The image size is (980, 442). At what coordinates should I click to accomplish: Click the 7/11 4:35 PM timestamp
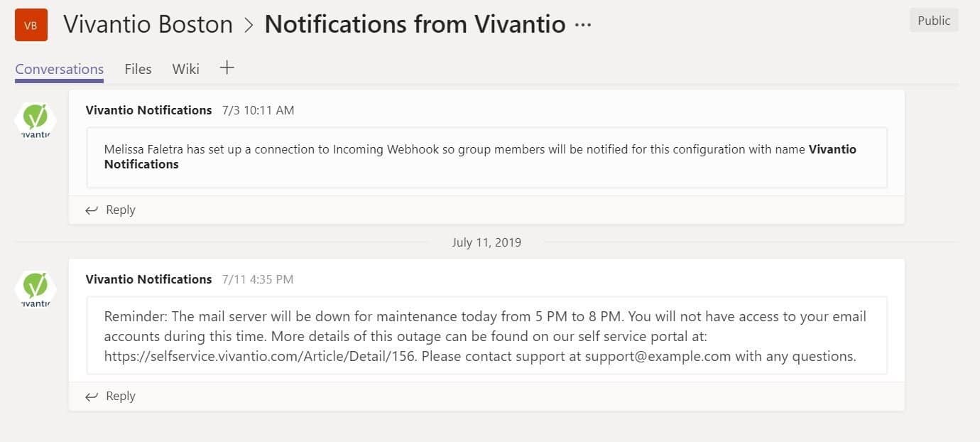[258, 279]
